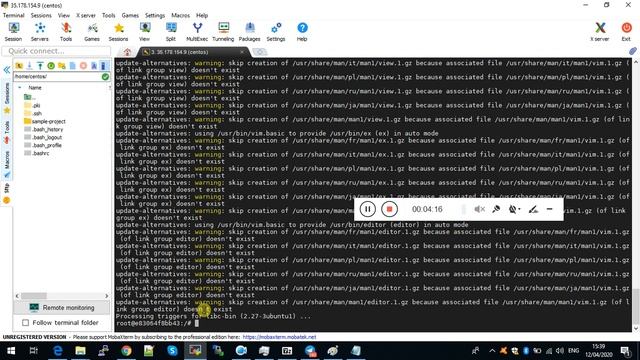Open the View toolbar icon
This screenshot has height=360, width=640.
pyautogui.click(x=144, y=32)
